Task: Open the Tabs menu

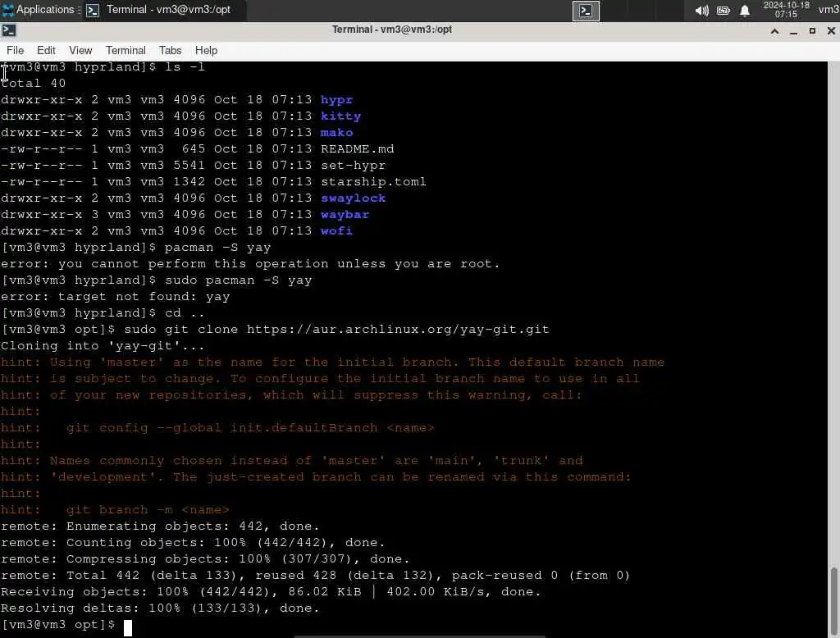Action: tap(171, 50)
